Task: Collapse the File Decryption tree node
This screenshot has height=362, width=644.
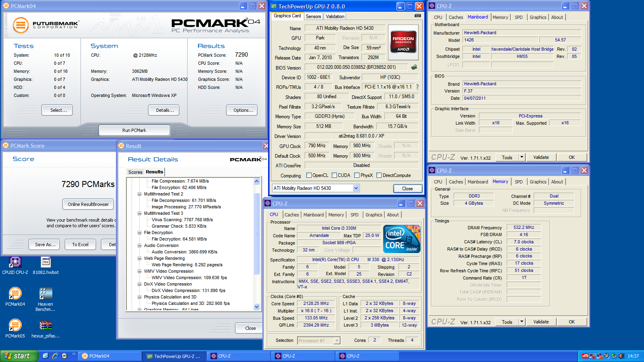Action: [140, 232]
